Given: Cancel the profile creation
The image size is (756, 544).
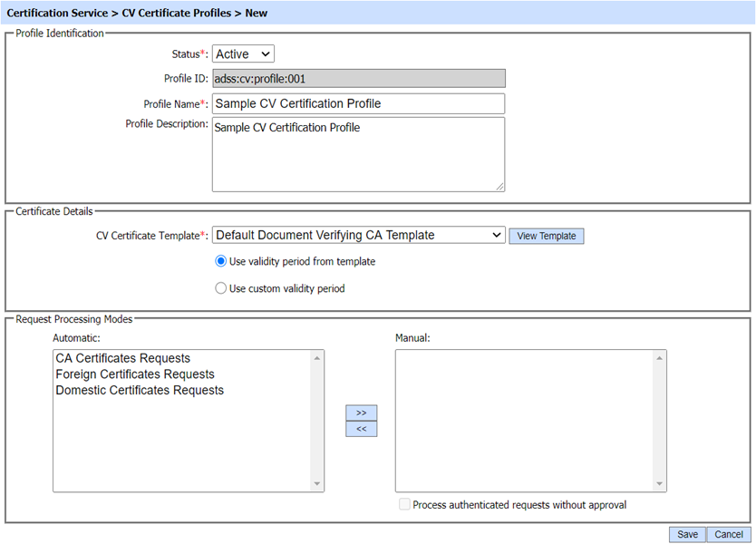Looking at the screenshot, I should [x=729, y=534].
